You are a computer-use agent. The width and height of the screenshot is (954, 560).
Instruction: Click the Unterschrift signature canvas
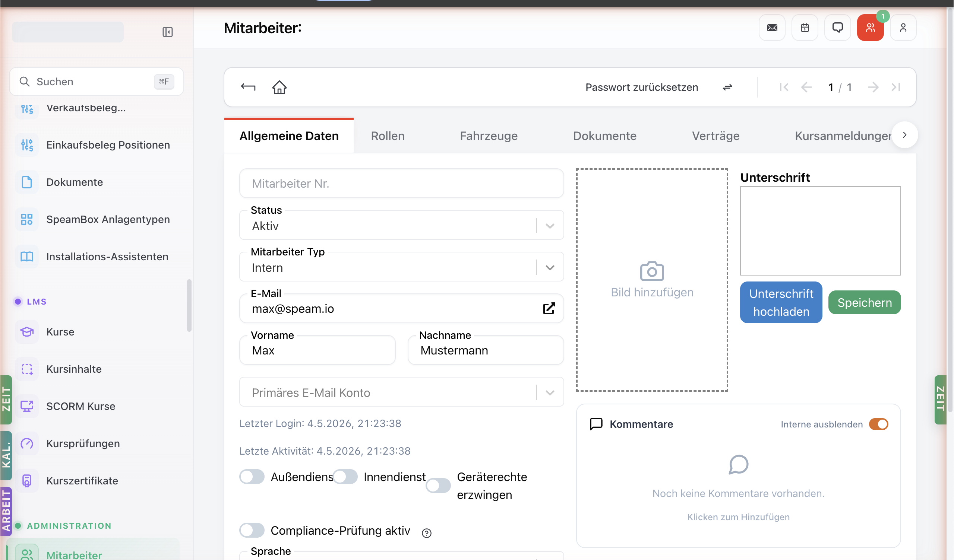[x=820, y=230]
